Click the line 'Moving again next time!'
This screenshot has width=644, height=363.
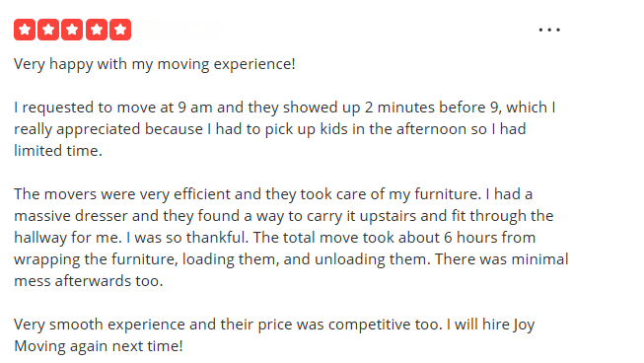[99, 346]
